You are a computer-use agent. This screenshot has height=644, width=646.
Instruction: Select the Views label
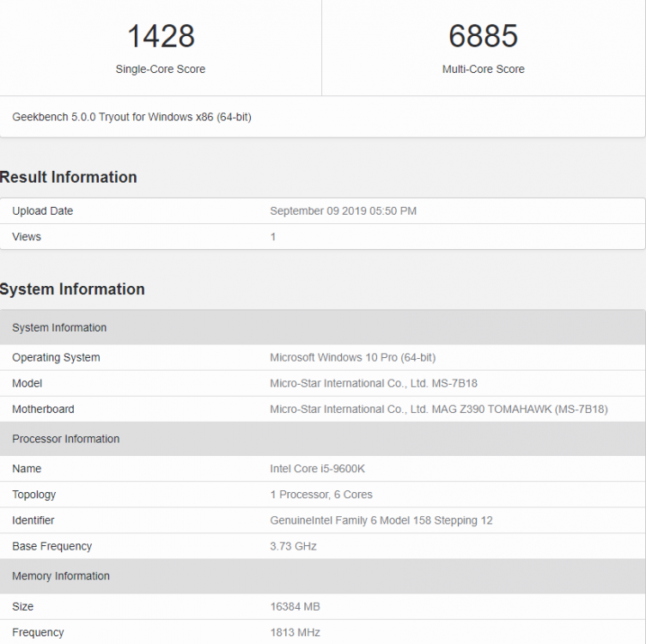coord(27,237)
